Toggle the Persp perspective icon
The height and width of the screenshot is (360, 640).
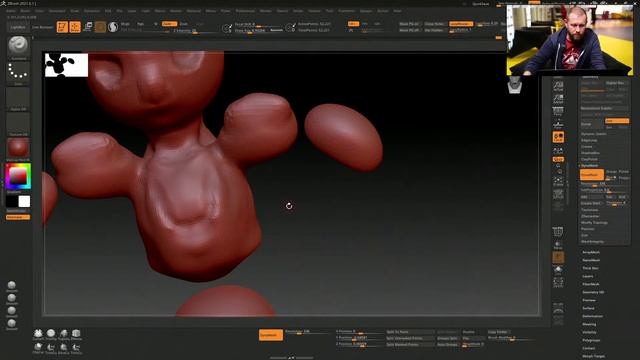(x=558, y=111)
